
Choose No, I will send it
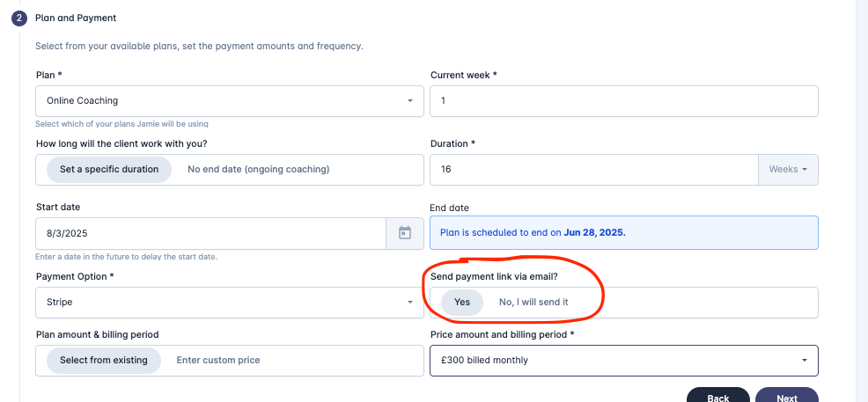pos(533,303)
